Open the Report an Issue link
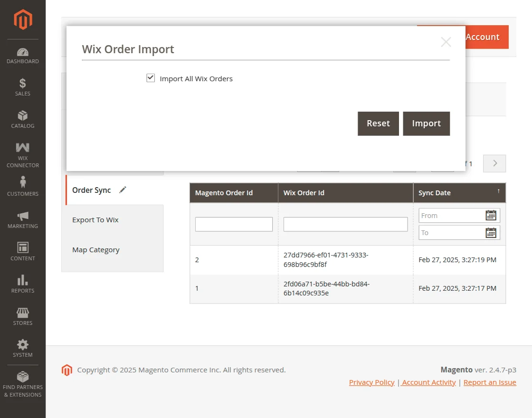This screenshot has height=418, width=532. click(x=490, y=382)
